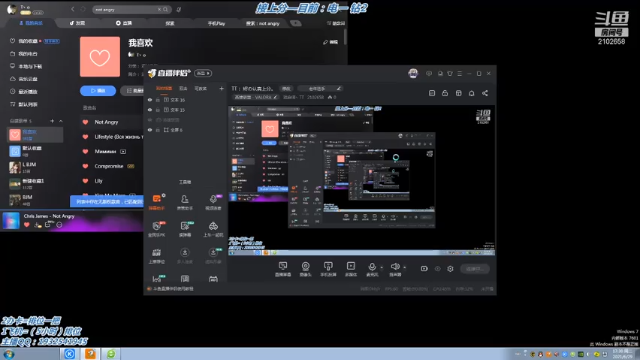This screenshot has width=640, height=360.
Task: Toggle the heart for the playing song in the player bar
Action: click(x=27, y=224)
